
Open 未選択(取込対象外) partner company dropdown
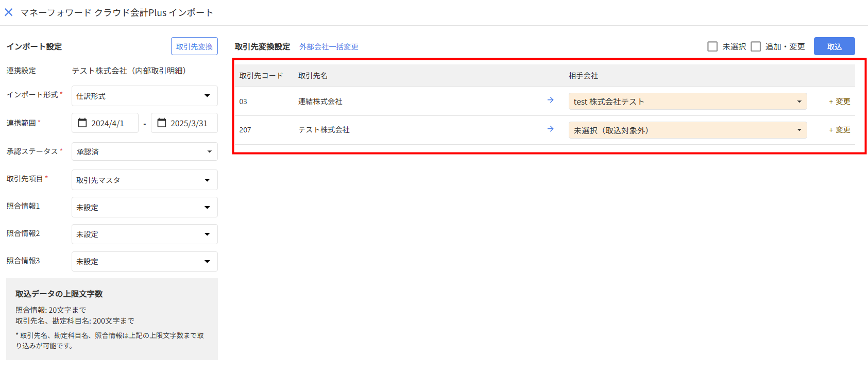tap(687, 130)
